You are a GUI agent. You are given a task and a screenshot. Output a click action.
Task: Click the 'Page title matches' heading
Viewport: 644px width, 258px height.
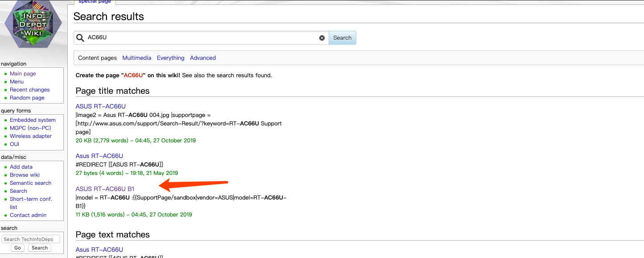pyautogui.click(x=112, y=91)
